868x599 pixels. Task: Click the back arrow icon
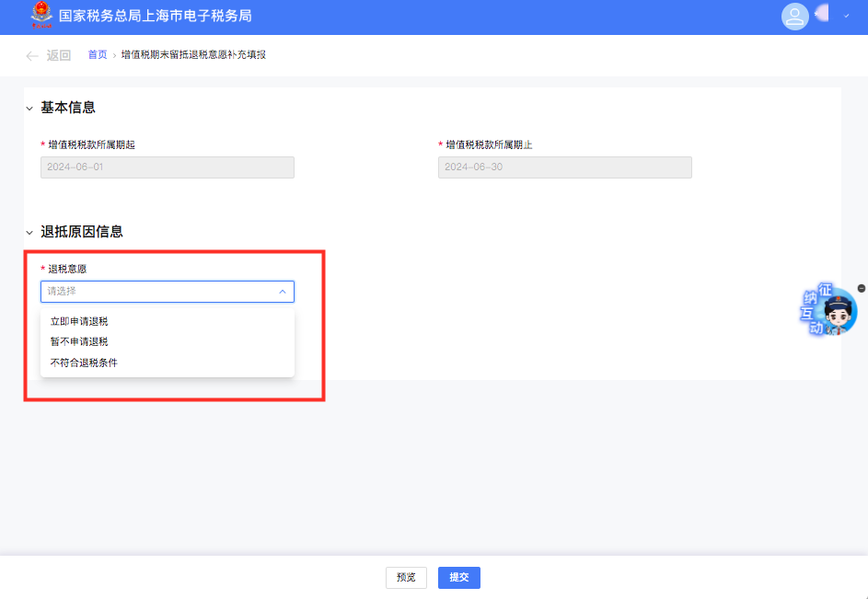tap(32, 55)
